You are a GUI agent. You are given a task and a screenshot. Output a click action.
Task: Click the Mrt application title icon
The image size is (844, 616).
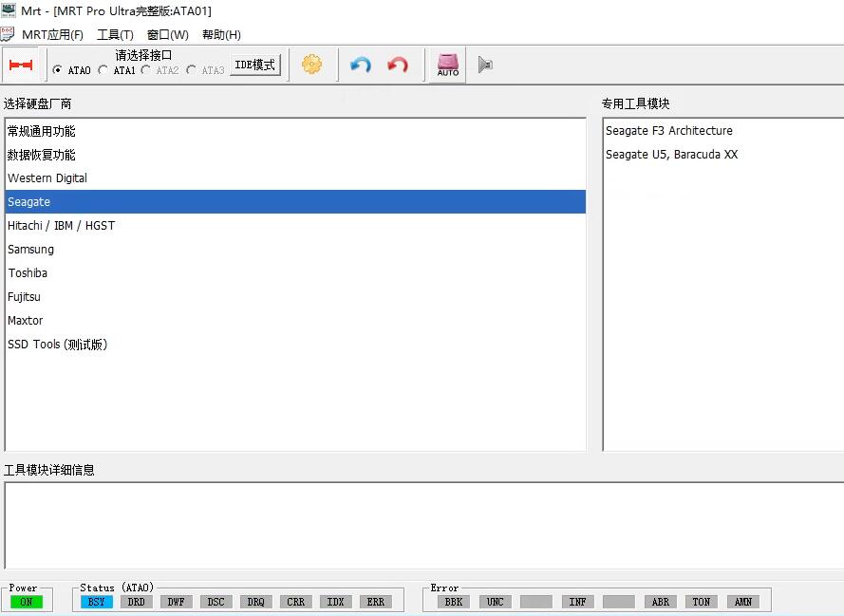(9, 9)
